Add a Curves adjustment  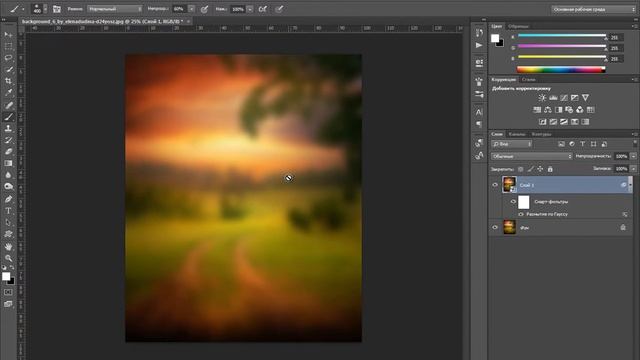(564, 98)
